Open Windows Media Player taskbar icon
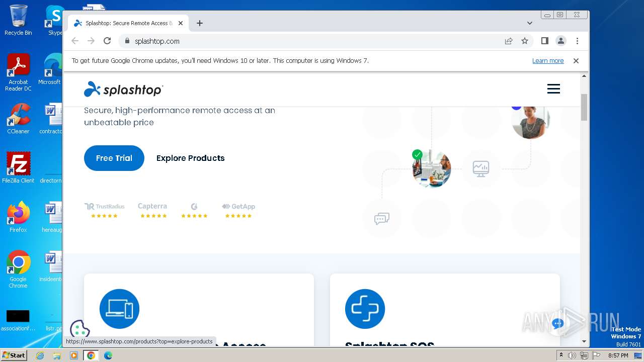 (x=74, y=355)
